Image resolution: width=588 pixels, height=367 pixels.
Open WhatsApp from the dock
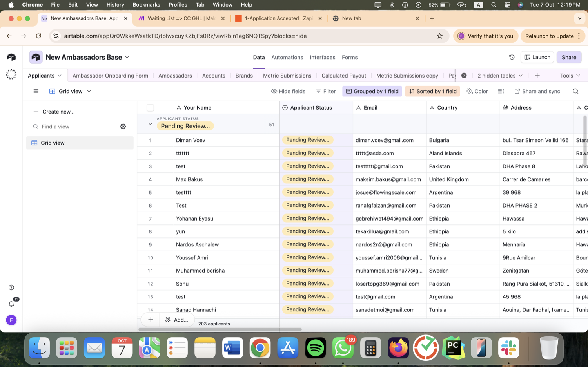[x=343, y=348]
